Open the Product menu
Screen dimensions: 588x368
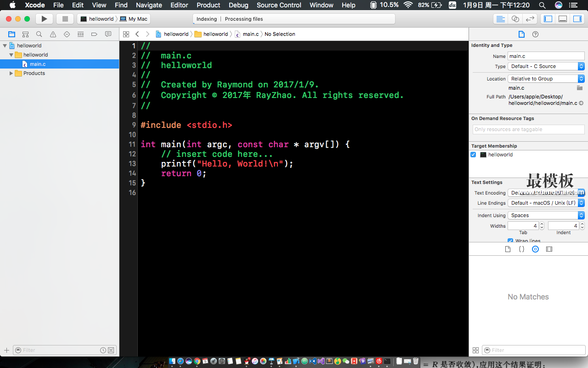209,5
